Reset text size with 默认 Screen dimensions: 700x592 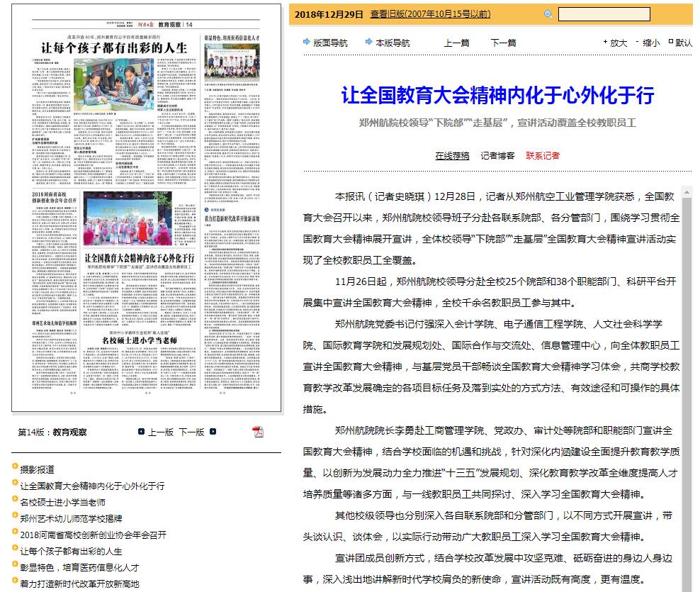click(684, 43)
